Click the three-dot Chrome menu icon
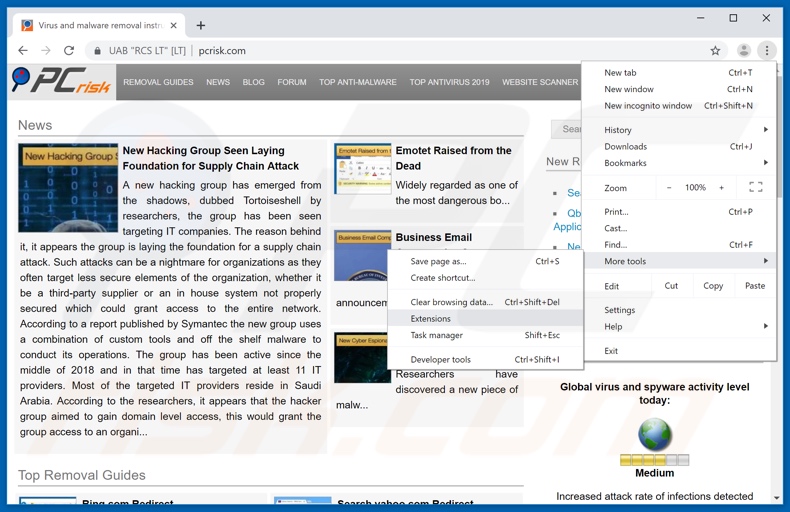This screenshot has width=790, height=512. (767, 50)
